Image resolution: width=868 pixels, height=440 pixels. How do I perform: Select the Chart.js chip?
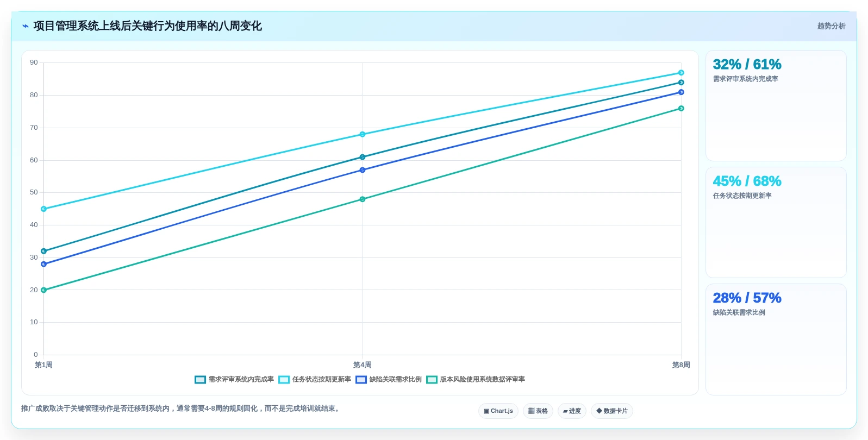498,411
